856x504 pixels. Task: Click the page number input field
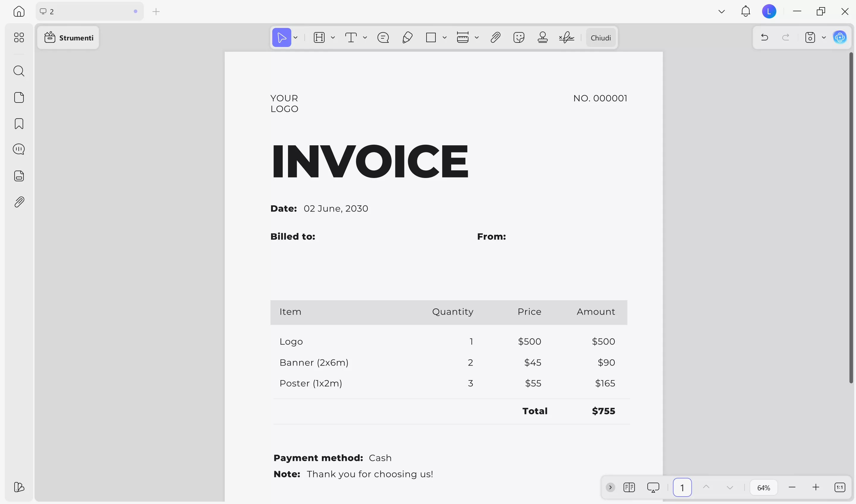click(682, 488)
